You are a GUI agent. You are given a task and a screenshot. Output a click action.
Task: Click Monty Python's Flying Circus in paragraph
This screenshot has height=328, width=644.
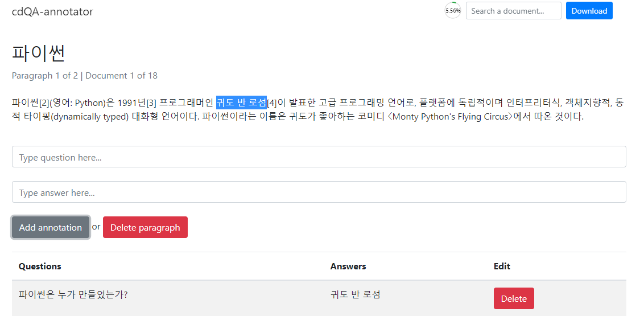tap(450, 117)
